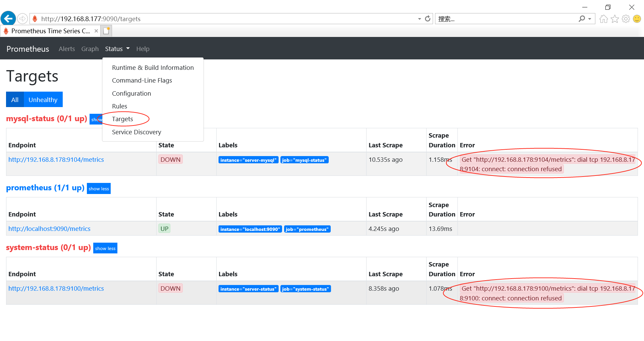Click 8.358s ago last scrape value
Screen dimensions: 644x341
(384, 289)
